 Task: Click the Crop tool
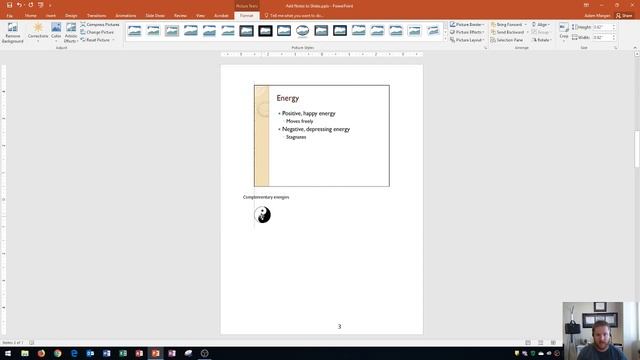564,31
